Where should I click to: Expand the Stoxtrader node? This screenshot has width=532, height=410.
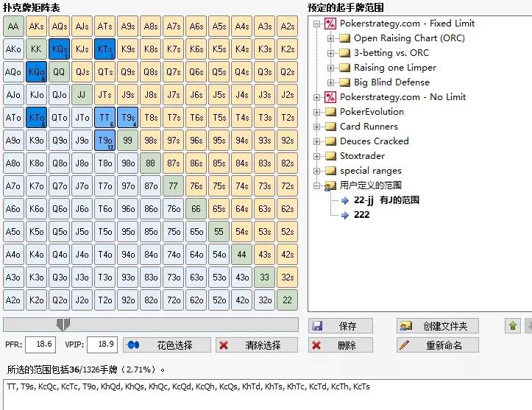pyautogui.click(x=316, y=156)
